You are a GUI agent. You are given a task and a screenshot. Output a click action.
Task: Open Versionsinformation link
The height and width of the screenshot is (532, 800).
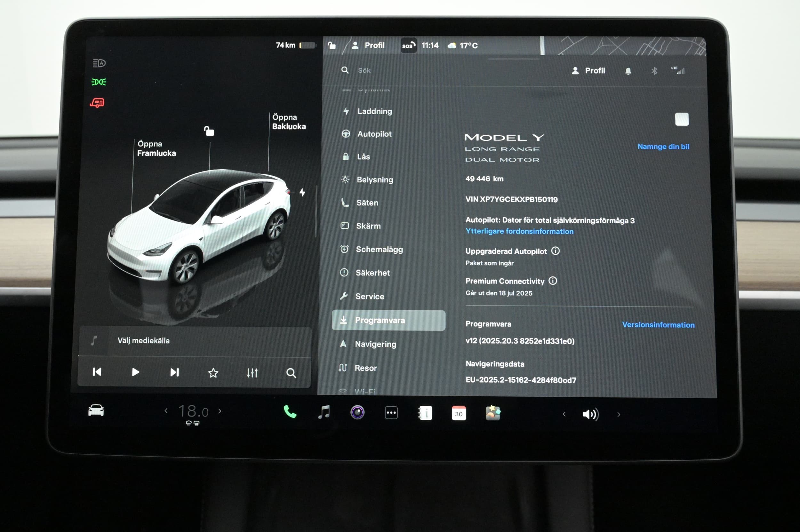[658, 325]
